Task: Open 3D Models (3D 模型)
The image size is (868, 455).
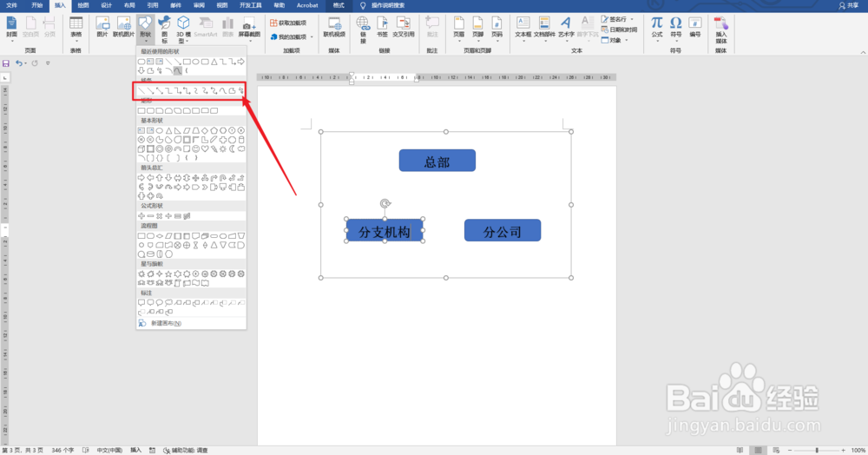Action: (x=183, y=30)
